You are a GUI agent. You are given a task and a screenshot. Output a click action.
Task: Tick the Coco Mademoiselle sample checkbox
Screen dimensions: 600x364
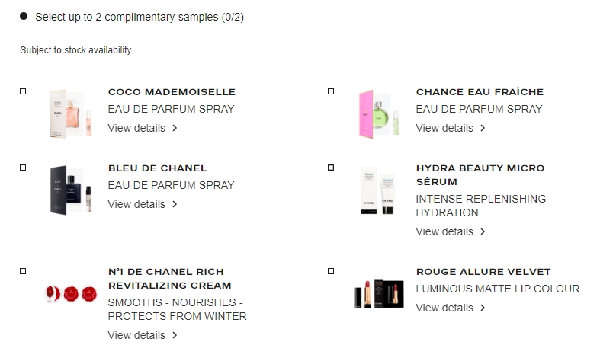click(23, 91)
